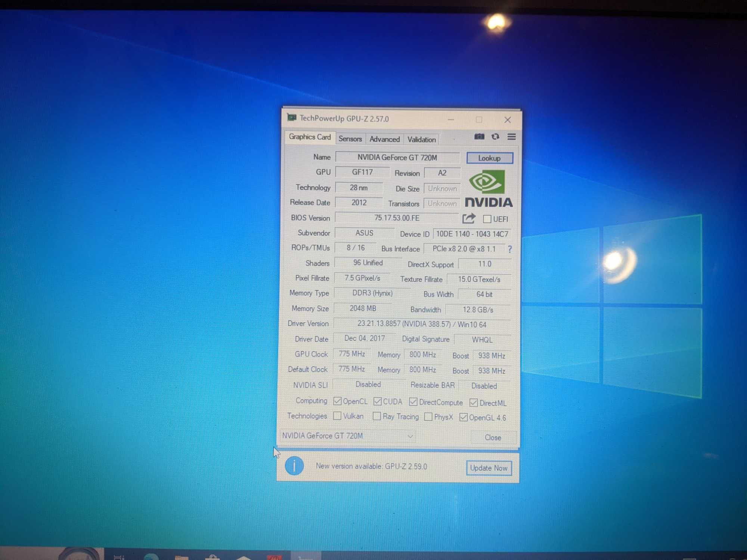Click the GPU Clock value 775 MHz

351,354
